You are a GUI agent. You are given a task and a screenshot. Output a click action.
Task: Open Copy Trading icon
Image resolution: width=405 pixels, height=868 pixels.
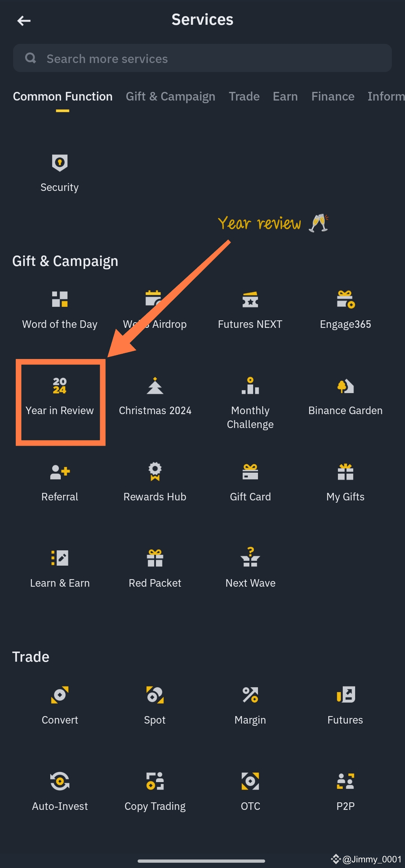[155, 781]
